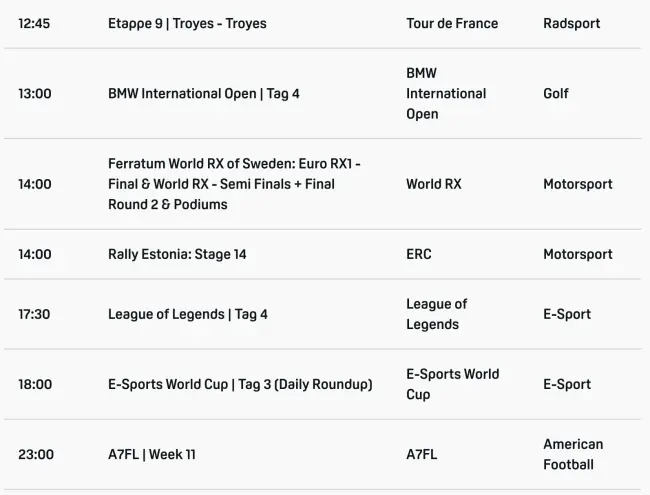Select the World RX competition label
The height and width of the screenshot is (495, 650).
434,184
